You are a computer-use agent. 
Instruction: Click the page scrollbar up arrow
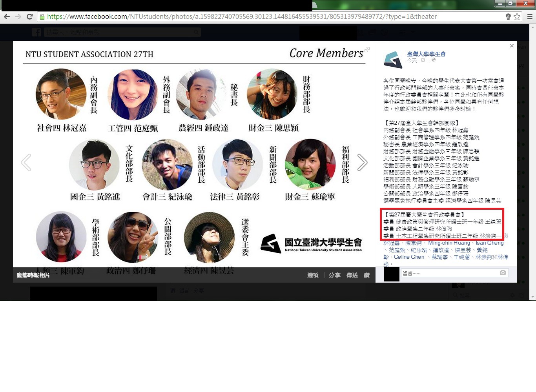point(533,27)
